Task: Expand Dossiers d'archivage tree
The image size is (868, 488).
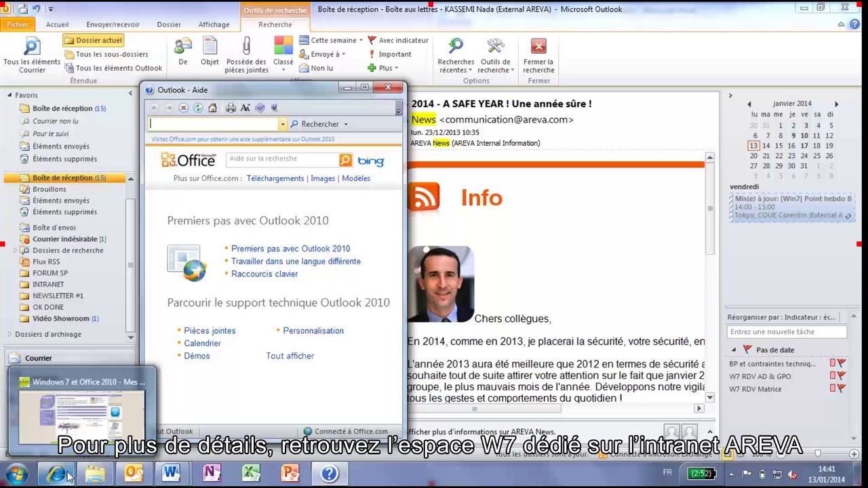Action: coord(9,334)
